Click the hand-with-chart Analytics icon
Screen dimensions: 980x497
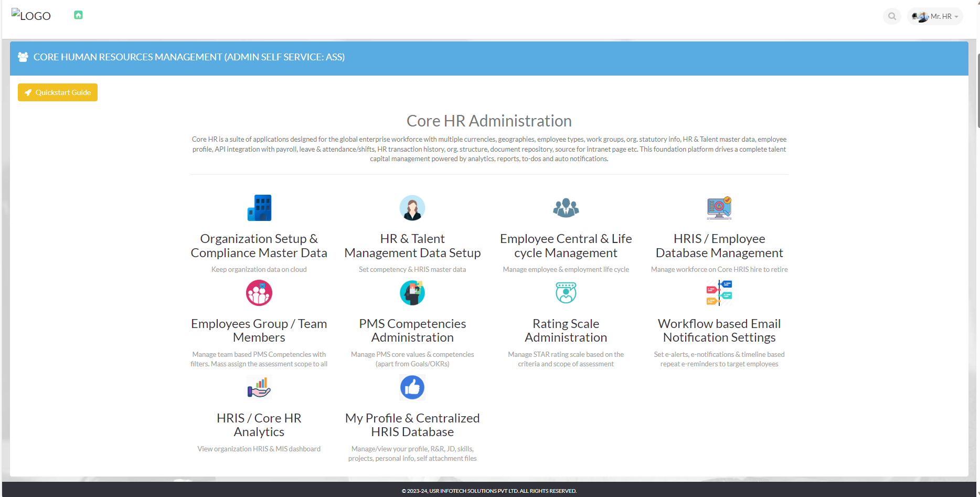click(259, 387)
